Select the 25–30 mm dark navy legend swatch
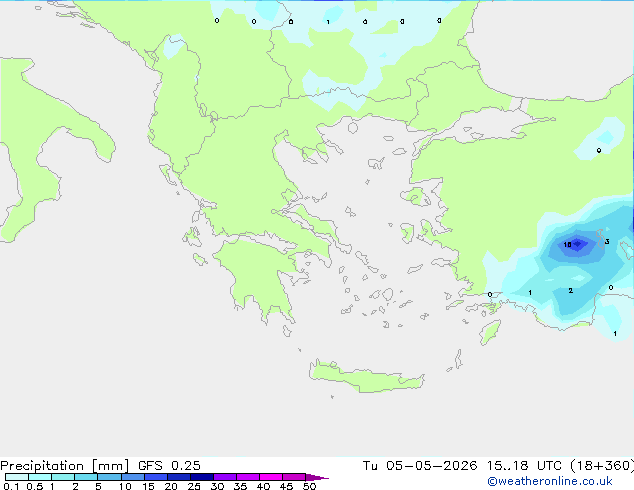 point(201,477)
